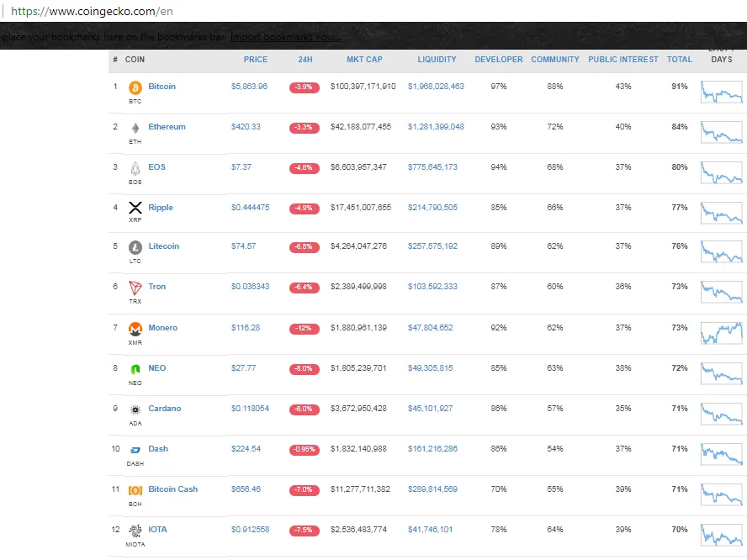Sort table by TOTAL column header
Viewport: 747px width, 560px height.
pyautogui.click(x=679, y=60)
